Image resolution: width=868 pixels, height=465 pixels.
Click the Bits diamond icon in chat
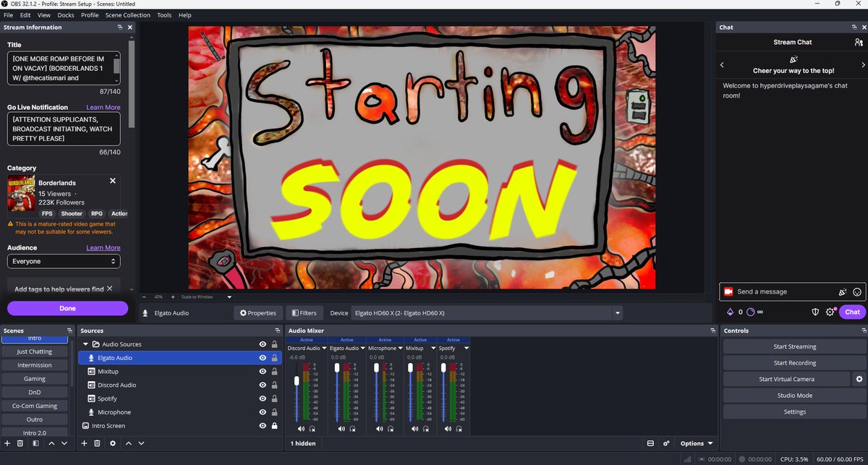[x=730, y=312]
